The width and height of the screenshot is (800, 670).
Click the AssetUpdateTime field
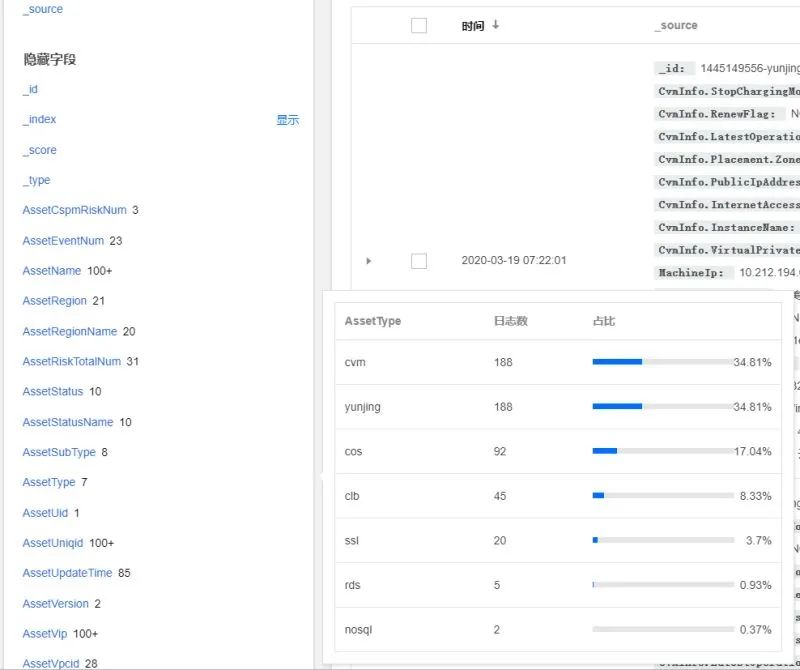coord(66,573)
